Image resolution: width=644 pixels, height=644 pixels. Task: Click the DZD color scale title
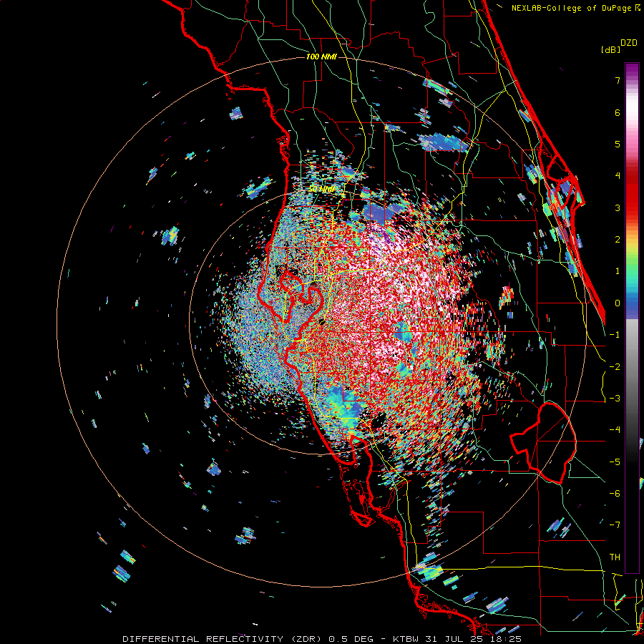(629, 43)
